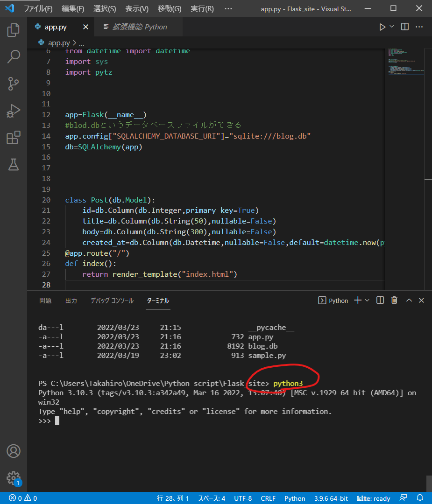
Task: Open the Run and Debug view
Action: (x=13, y=111)
